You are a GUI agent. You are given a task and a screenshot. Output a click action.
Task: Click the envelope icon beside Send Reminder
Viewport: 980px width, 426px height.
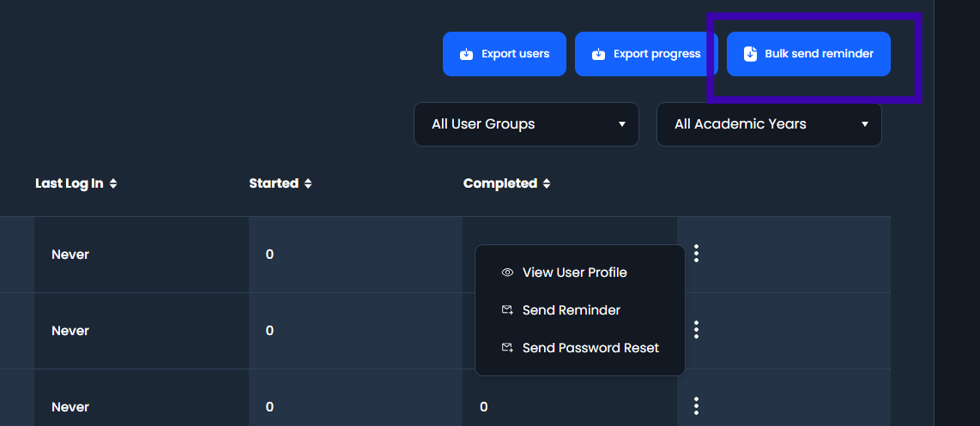pos(507,309)
